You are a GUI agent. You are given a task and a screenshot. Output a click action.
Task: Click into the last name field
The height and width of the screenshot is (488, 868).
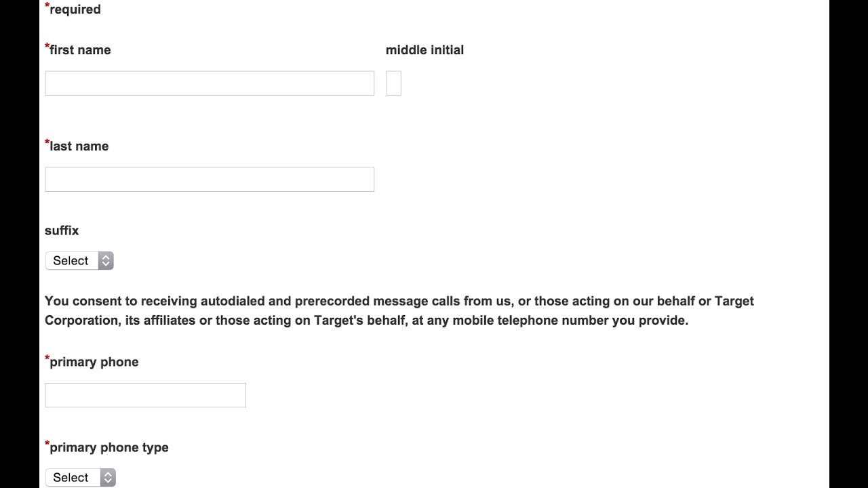[x=210, y=180]
